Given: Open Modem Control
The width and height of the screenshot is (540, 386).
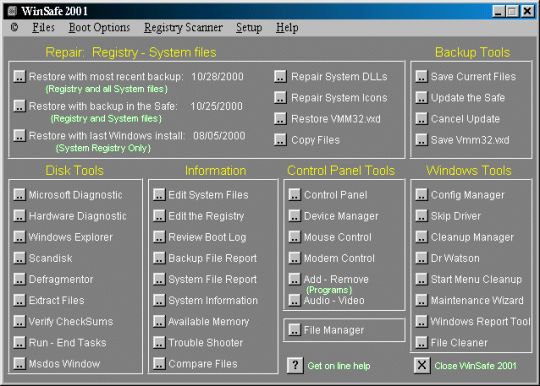Looking at the screenshot, I should [294, 258].
